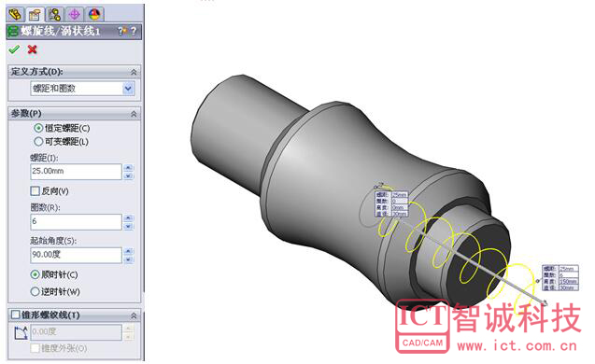
Task: Increase revolutions with up arrow
Action: (x=129, y=218)
